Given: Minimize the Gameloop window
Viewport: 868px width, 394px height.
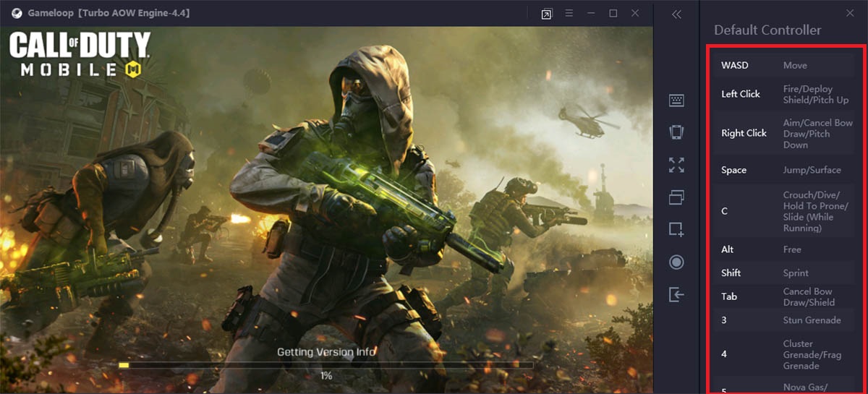Looking at the screenshot, I should coord(591,13).
